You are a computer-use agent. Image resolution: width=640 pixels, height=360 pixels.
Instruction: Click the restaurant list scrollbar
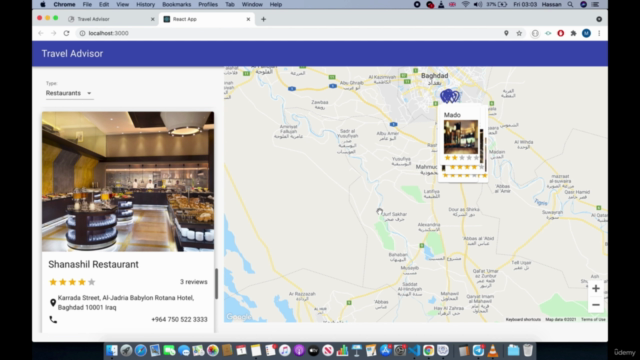coord(216,284)
